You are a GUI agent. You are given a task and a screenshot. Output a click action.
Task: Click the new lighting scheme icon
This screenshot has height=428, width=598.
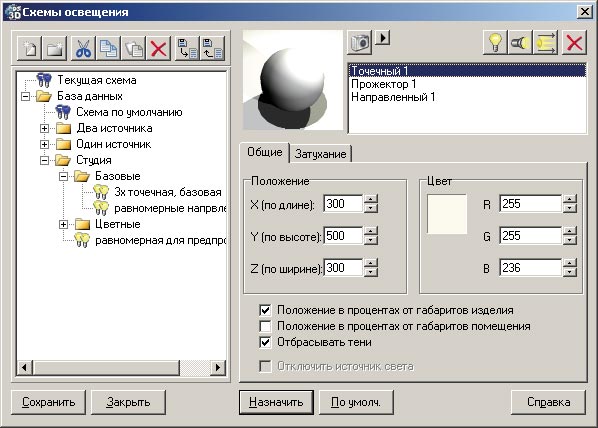(30, 49)
